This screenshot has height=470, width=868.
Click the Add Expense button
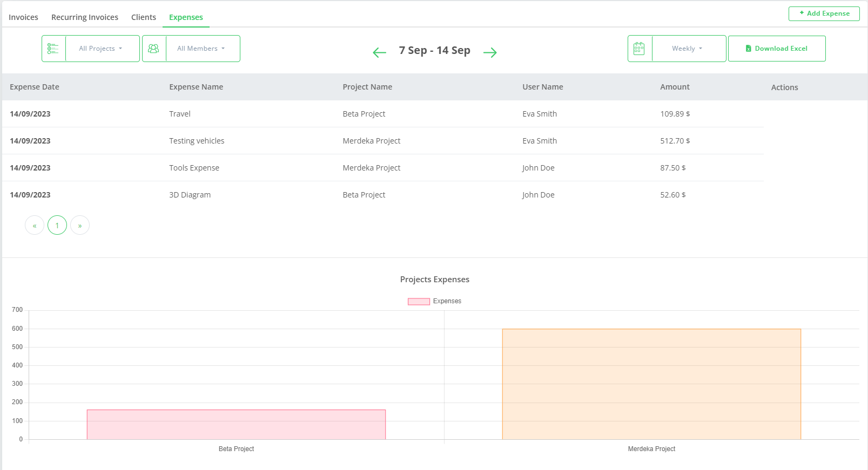[x=824, y=13]
